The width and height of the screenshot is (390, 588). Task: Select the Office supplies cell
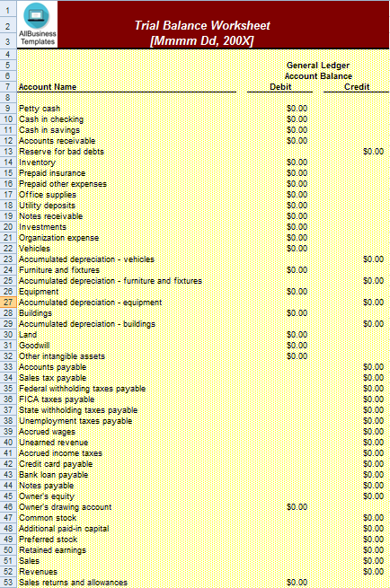click(x=48, y=195)
